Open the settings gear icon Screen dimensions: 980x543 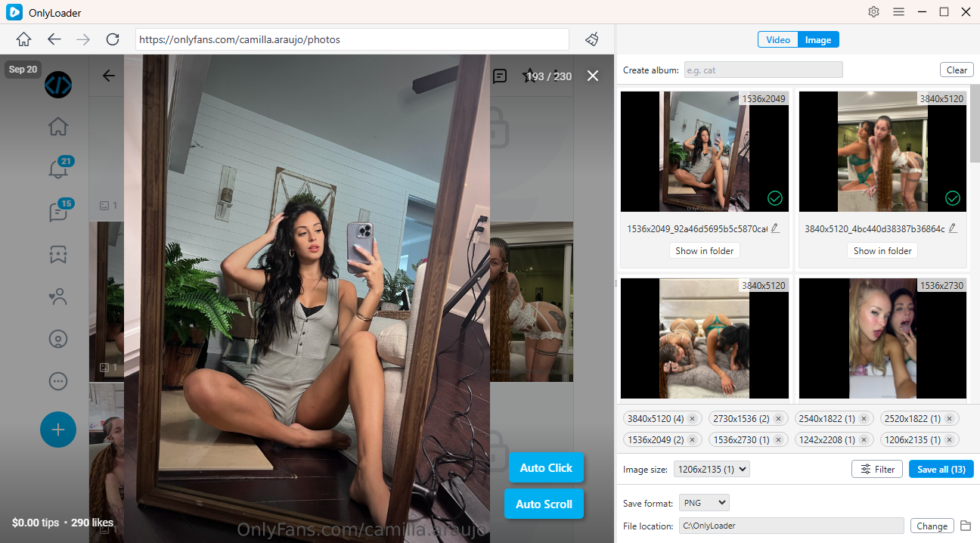[x=873, y=12]
